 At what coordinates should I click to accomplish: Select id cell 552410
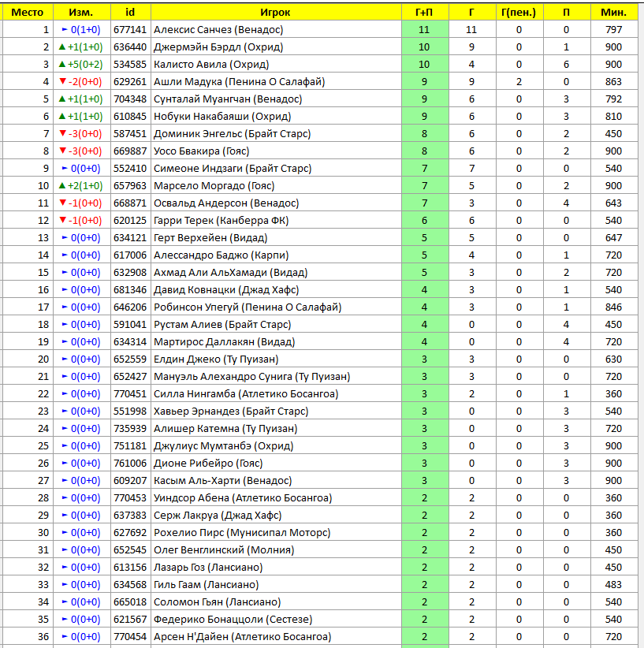131,169
